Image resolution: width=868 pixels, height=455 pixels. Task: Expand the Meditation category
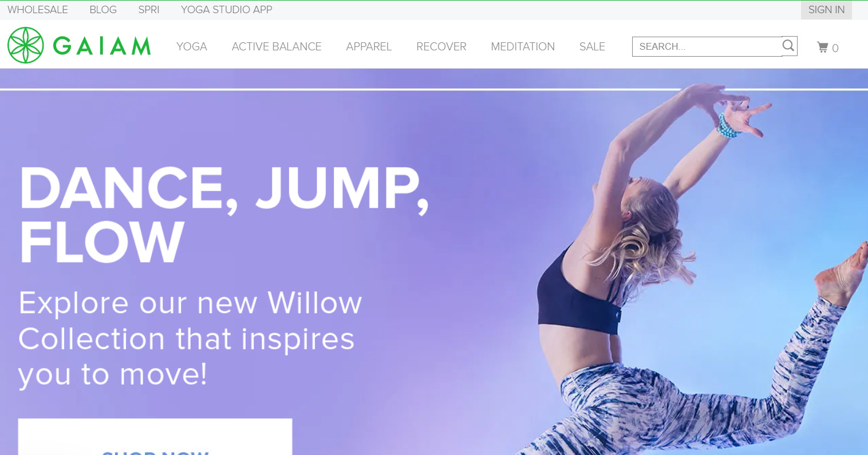pyautogui.click(x=523, y=47)
